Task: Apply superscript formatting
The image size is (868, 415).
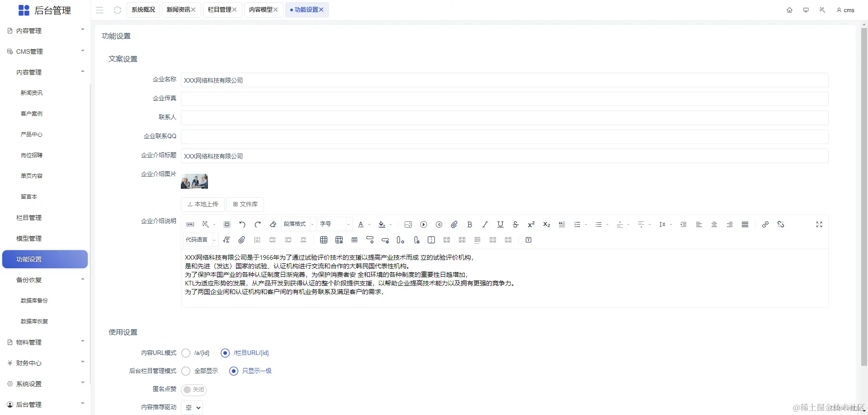Action: (x=531, y=224)
